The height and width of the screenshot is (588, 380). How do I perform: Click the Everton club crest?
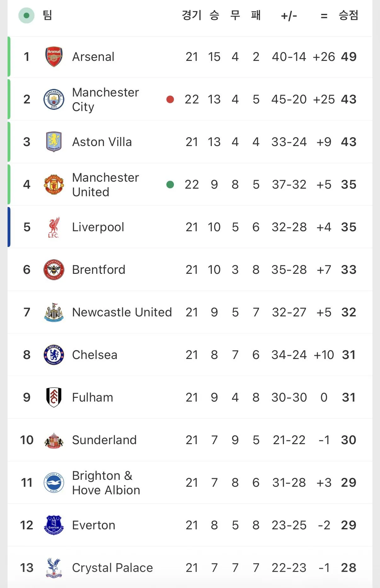pos(54,525)
